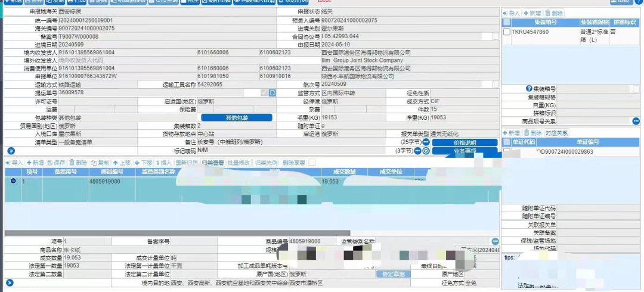644x292 pixels.
Task: Toggle the select-all checkbox in 单证代码 header
Action: (x=507, y=142)
